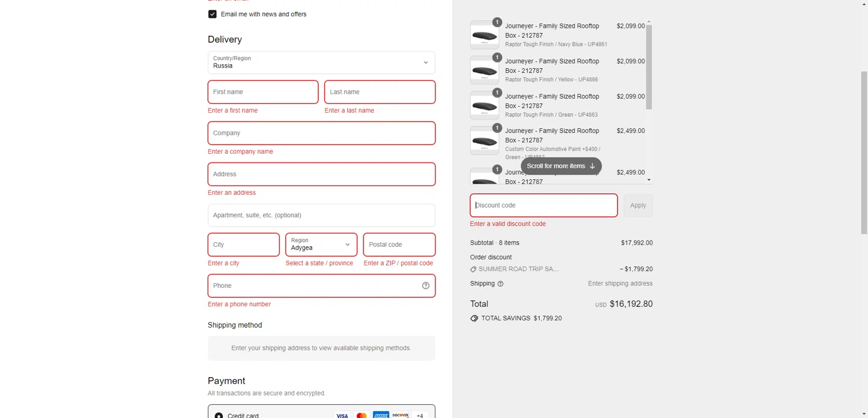Click the Enter an address error text
Viewport: 868px width, 418px height.
pyautogui.click(x=231, y=193)
